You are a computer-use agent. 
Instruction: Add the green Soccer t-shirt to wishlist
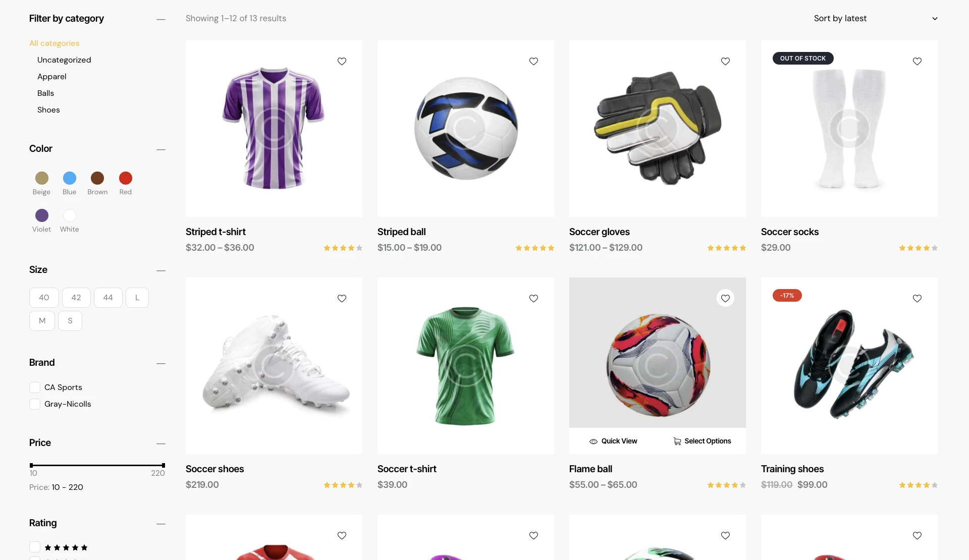click(533, 299)
